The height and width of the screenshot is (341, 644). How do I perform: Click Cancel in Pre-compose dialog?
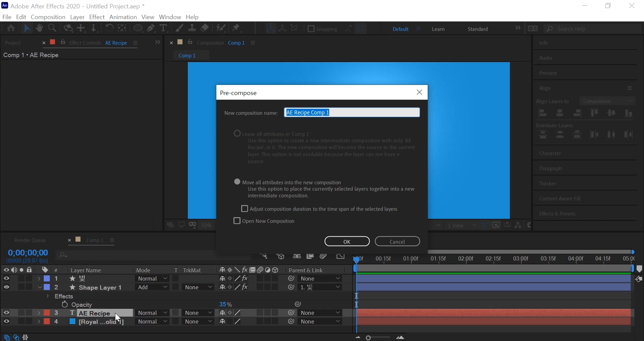coord(397,241)
